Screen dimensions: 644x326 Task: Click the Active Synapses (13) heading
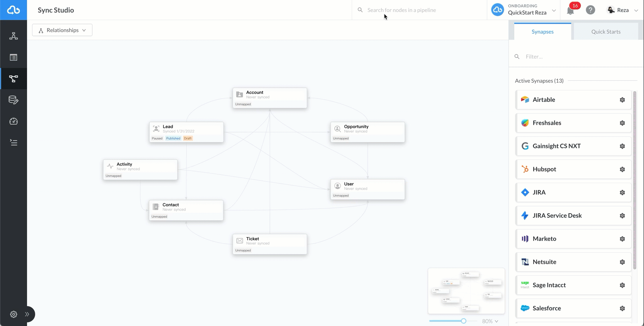(539, 81)
